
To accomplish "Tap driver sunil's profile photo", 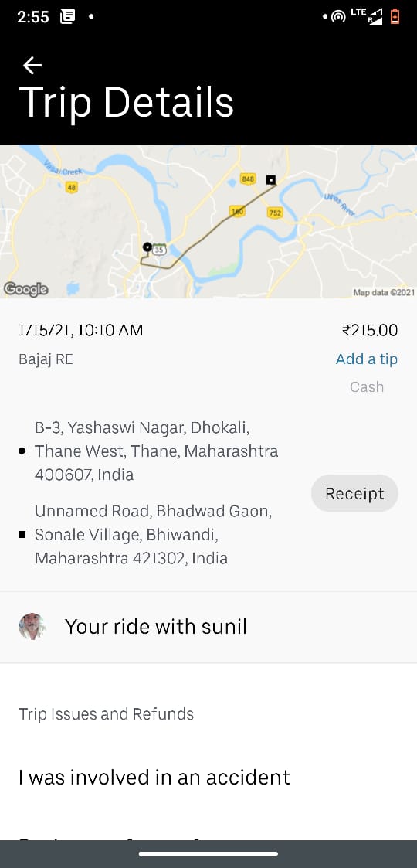I will click(32, 627).
